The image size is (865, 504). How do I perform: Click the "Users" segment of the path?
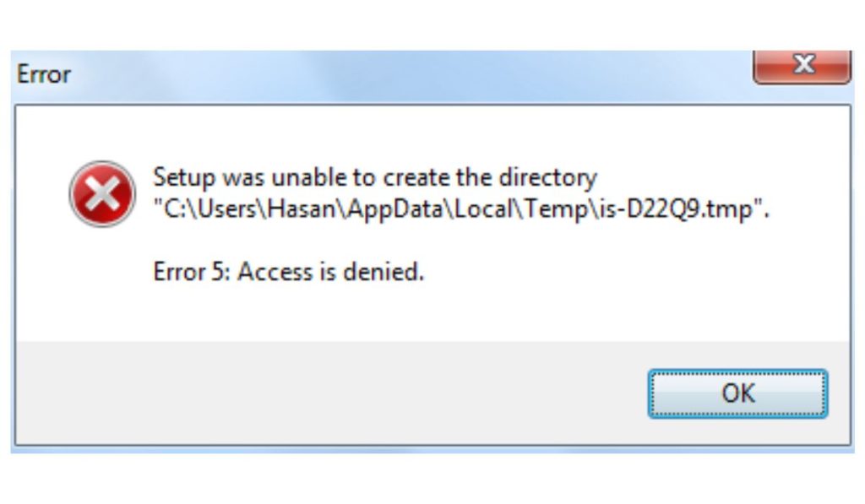point(226,210)
